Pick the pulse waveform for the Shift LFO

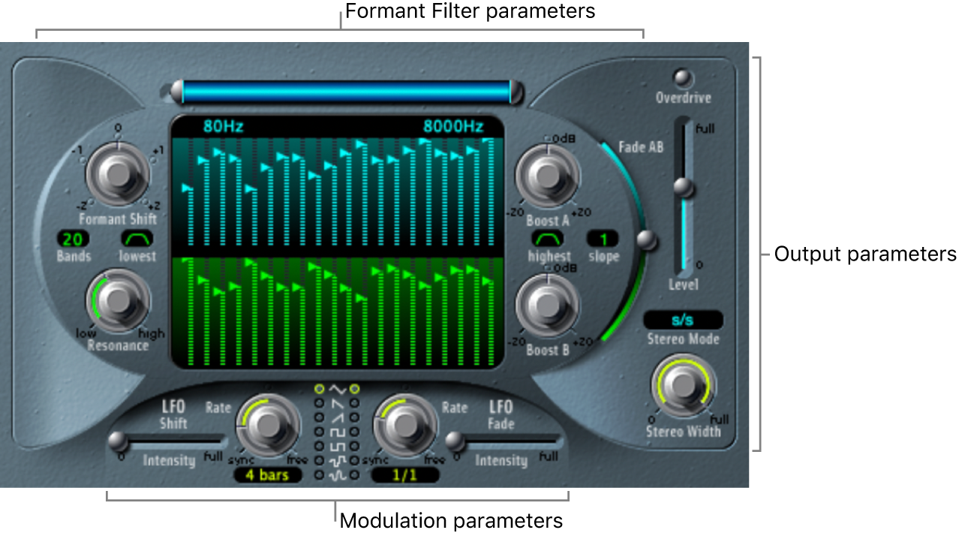319,446
